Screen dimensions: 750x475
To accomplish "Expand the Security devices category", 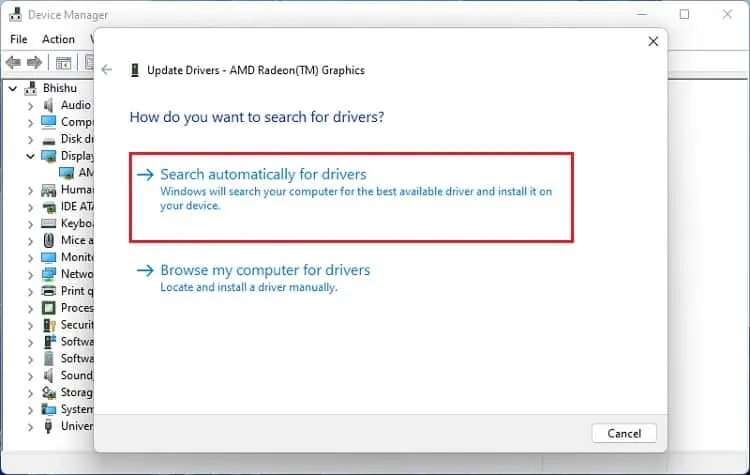I will coord(31,326).
